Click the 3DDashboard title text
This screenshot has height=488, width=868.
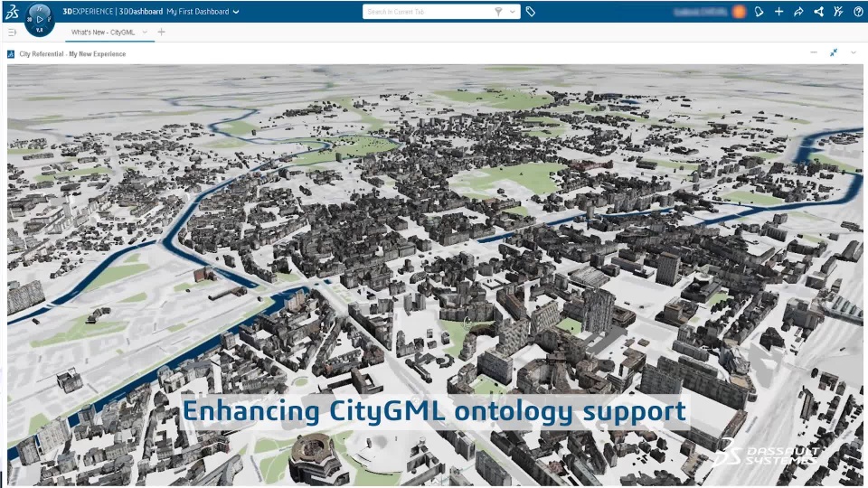[x=141, y=12]
